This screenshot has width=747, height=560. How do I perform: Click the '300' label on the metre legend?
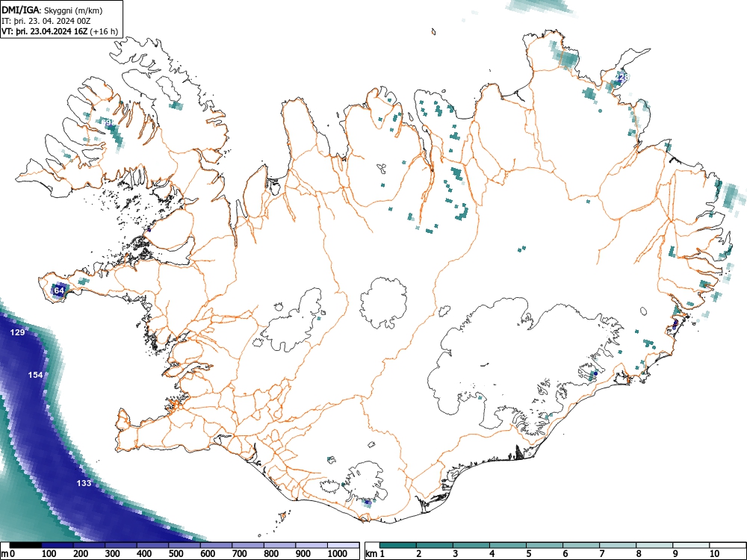pyautogui.click(x=113, y=554)
